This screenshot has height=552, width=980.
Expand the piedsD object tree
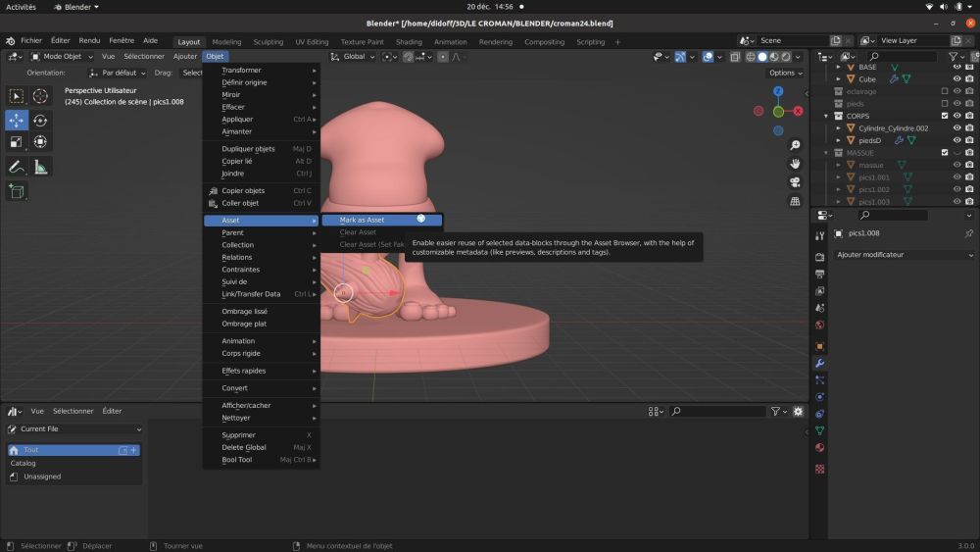coord(838,140)
